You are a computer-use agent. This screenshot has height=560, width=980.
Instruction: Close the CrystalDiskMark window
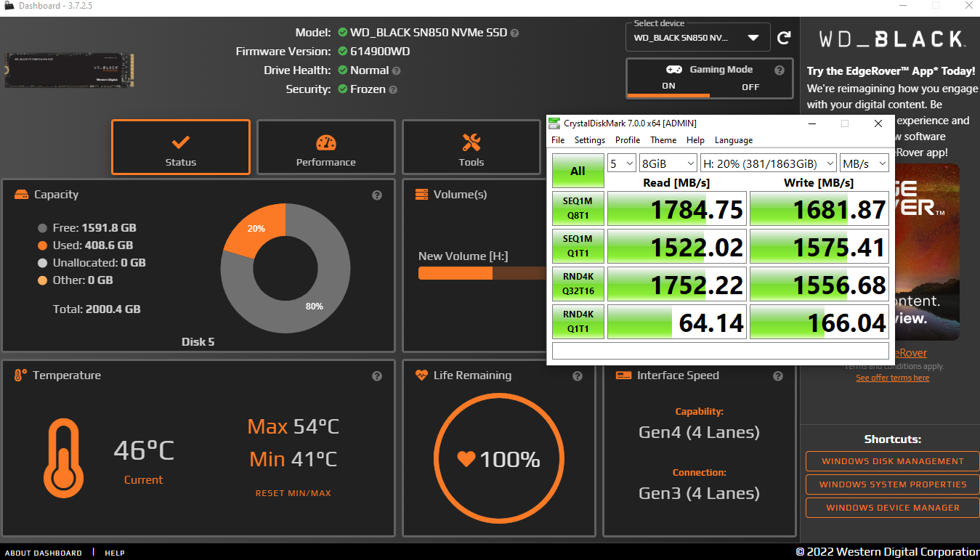(878, 123)
